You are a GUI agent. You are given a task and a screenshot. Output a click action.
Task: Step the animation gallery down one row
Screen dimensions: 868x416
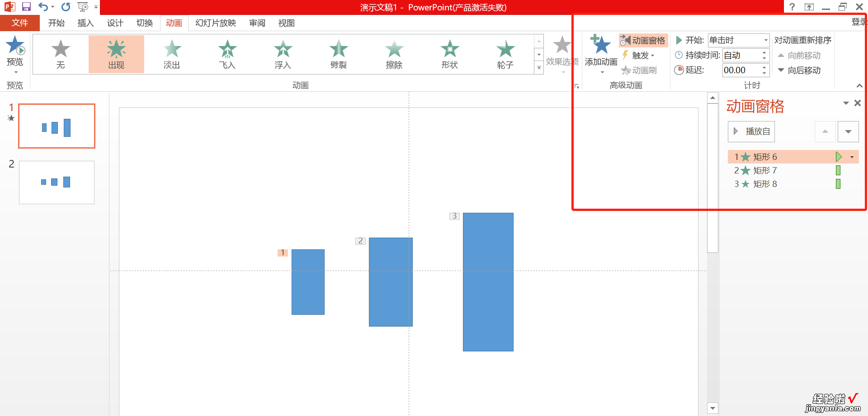pos(539,55)
